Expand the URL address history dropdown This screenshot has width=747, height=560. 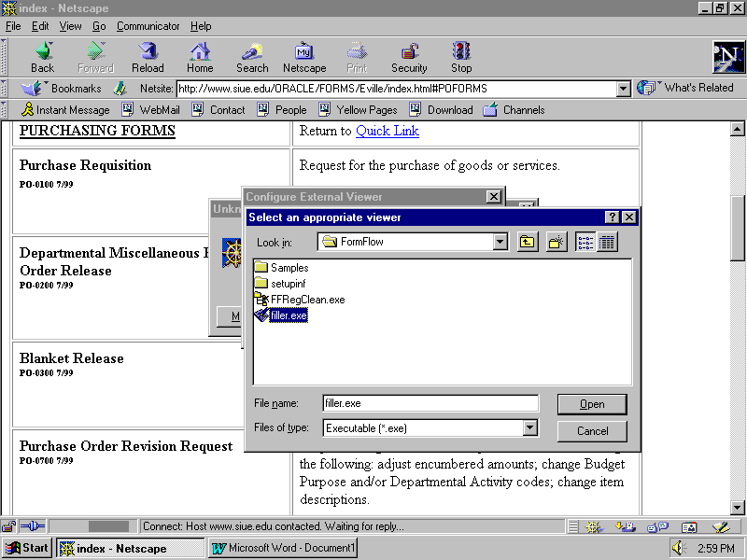coord(624,89)
